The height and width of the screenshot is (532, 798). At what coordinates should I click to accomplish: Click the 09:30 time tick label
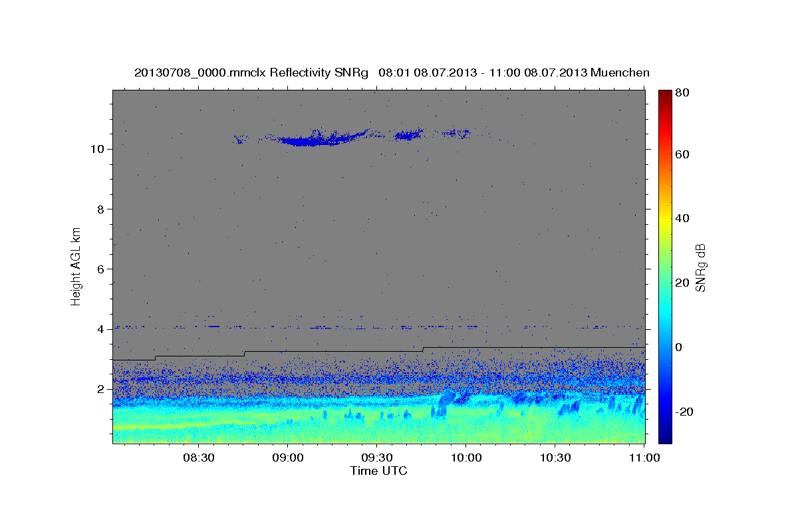click(376, 458)
